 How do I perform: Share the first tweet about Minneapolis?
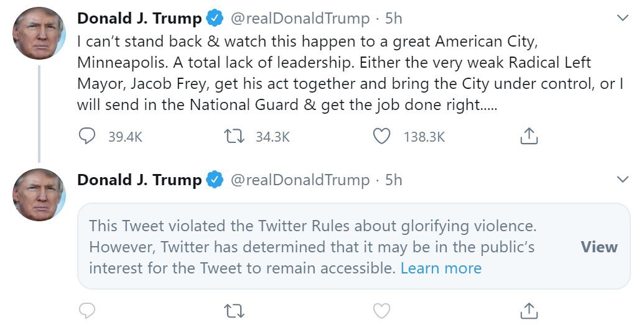528,137
